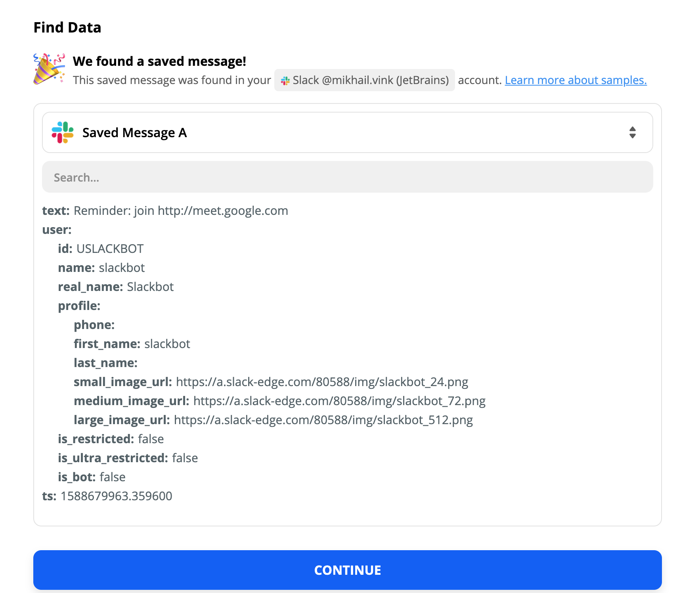Image resolution: width=700 pixels, height=593 pixels.
Task: Click the medium_image_url slackbot_72.png value
Action: click(x=339, y=401)
